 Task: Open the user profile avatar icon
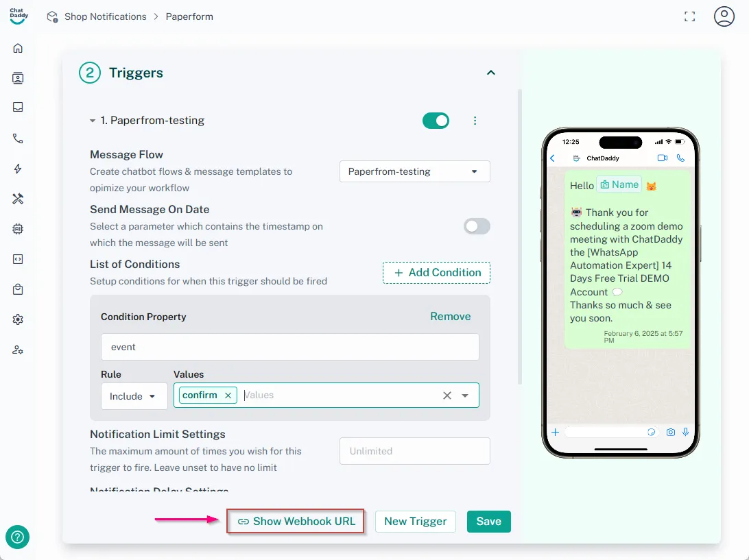pyautogui.click(x=724, y=16)
